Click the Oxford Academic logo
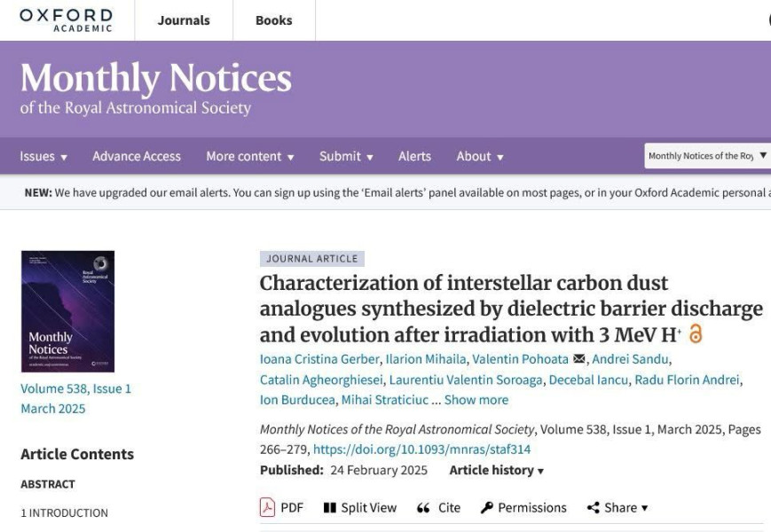This screenshot has height=532, width=771. [x=66, y=20]
